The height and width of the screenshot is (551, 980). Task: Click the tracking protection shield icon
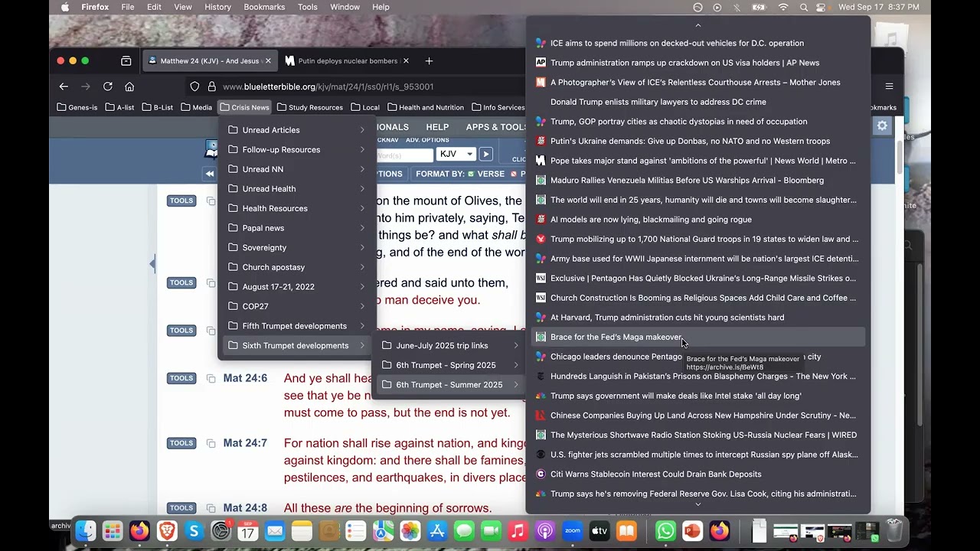(194, 86)
